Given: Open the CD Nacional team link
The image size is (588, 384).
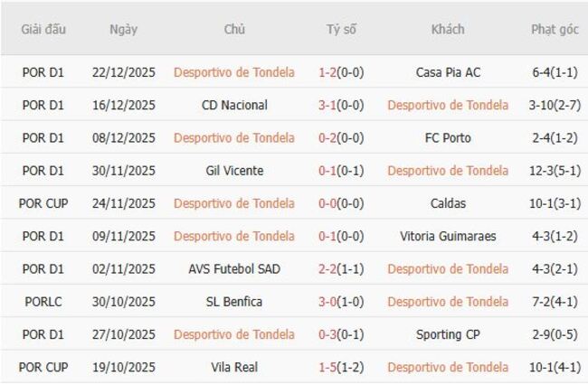Looking at the screenshot, I should pos(234,105).
